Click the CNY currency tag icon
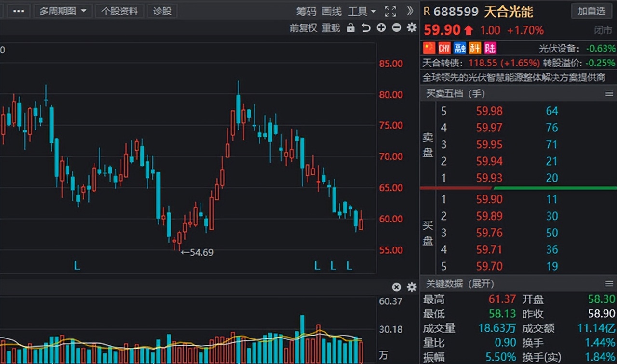The width and height of the screenshot is (617, 364). pos(444,48)
